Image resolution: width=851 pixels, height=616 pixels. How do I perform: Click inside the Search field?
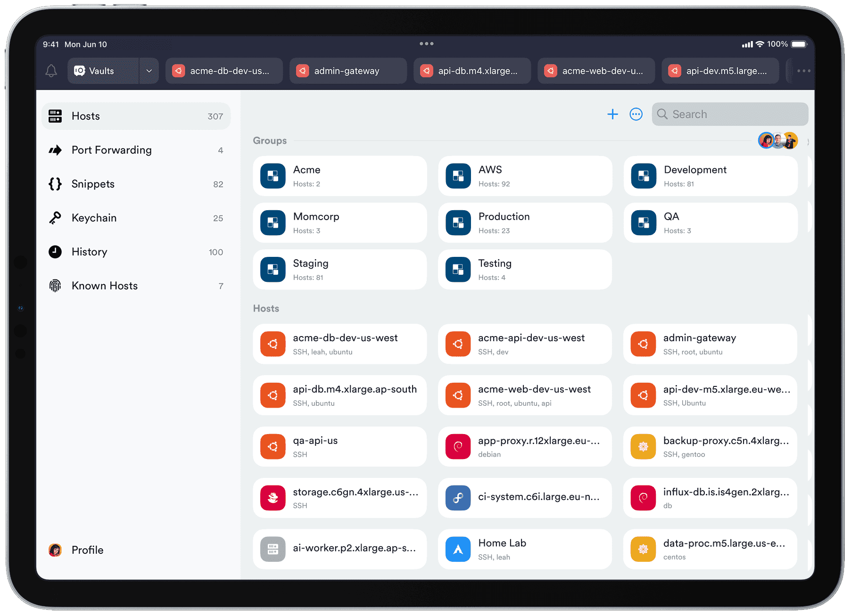tap(730, 114)
